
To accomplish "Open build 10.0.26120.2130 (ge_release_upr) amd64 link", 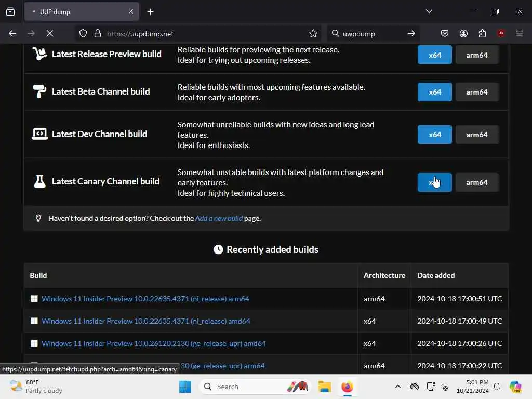I will pyautogui.click(x=154, y=343).
